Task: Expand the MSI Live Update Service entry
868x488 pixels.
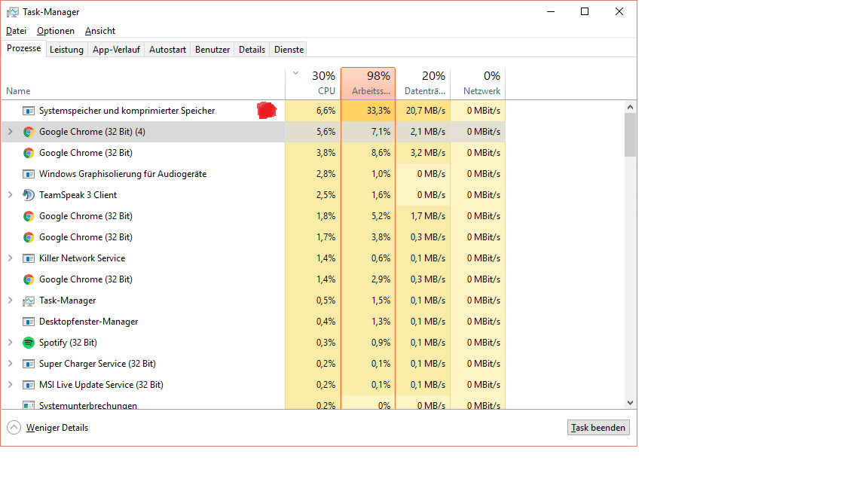Action: [10, 385]
